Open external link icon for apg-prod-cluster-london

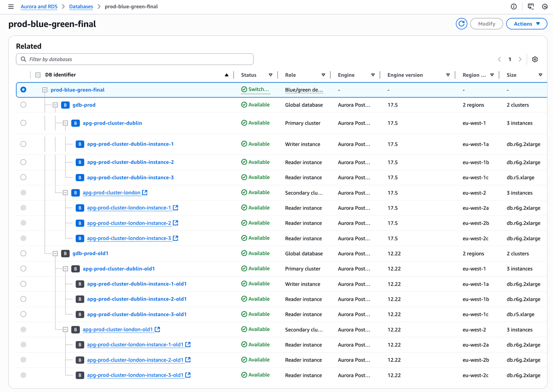[x=145, y=192]
